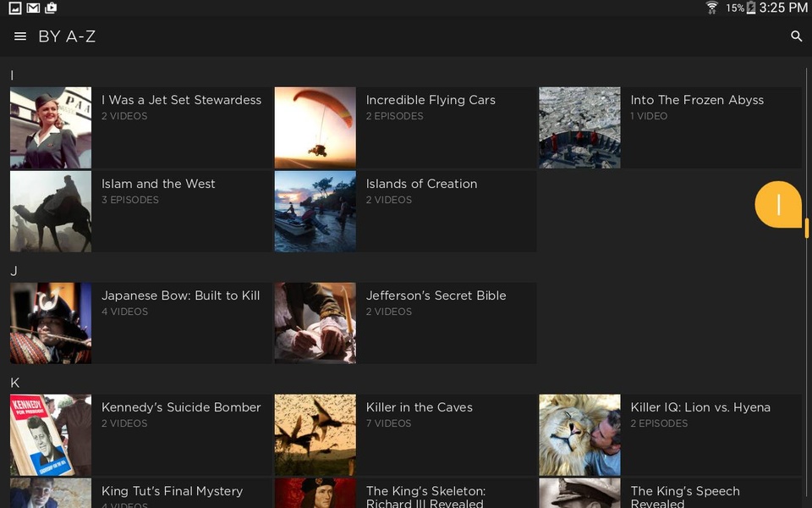Image resolution: width=812 pixels, height=508 pixels.
Task: Tap '4 VIDEOS' under Japanese Bow
Action: (125, 312)
